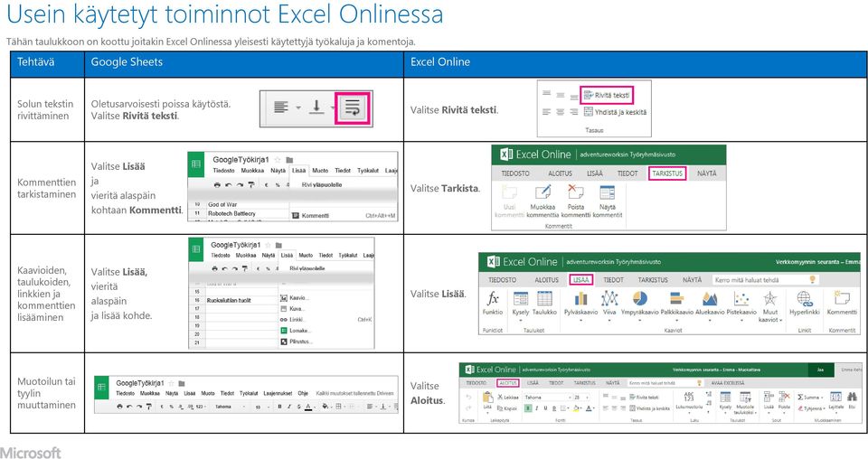Choose Kuva in the Sheets Lisää menu

pos(292,309)
